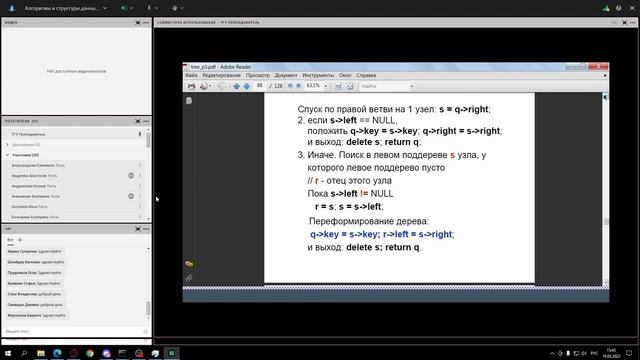Open the microphone options dropdown arrow
The height and width of the screenshot is (360, 640).
(x=156, y=8)
